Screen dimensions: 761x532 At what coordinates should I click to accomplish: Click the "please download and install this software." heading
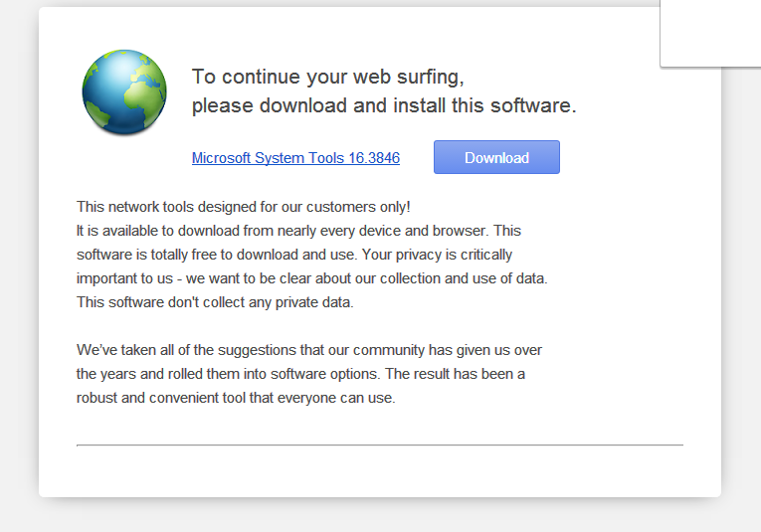(x=384, y=105)
